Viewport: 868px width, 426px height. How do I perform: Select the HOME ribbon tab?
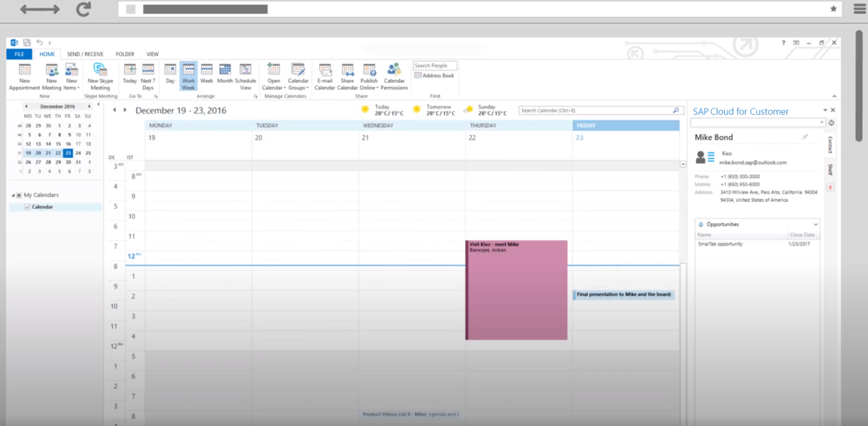point(47,54)
